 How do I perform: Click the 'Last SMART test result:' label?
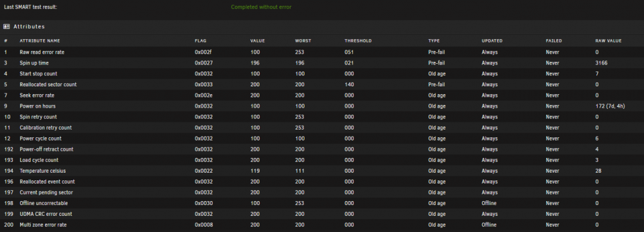tap(30, 7)
